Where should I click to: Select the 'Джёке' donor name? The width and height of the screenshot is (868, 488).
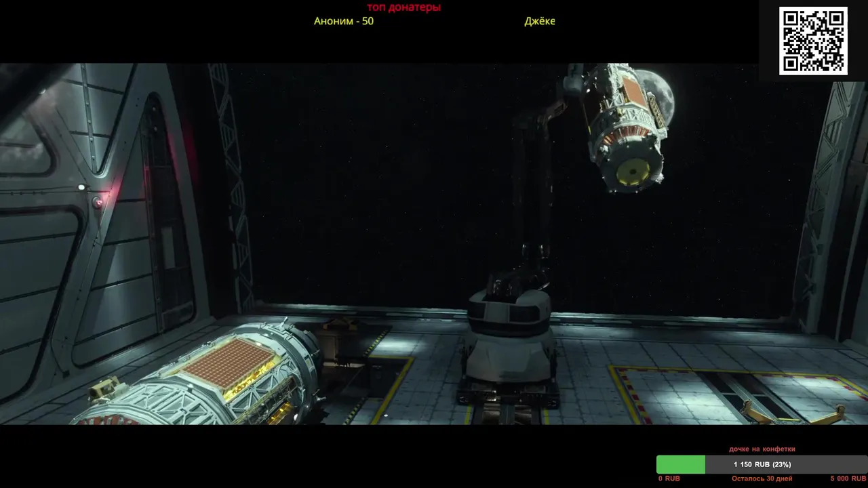(x=540, y=21)
